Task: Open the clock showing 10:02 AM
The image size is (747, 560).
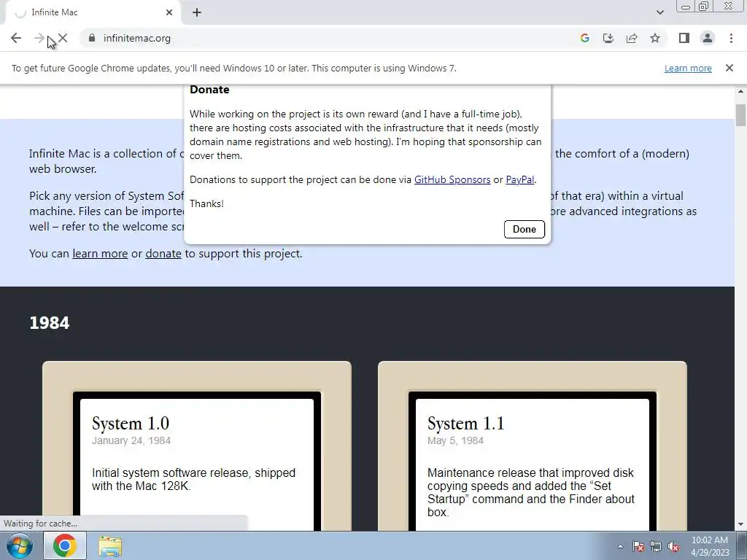Action: click(x=710, y=546)
